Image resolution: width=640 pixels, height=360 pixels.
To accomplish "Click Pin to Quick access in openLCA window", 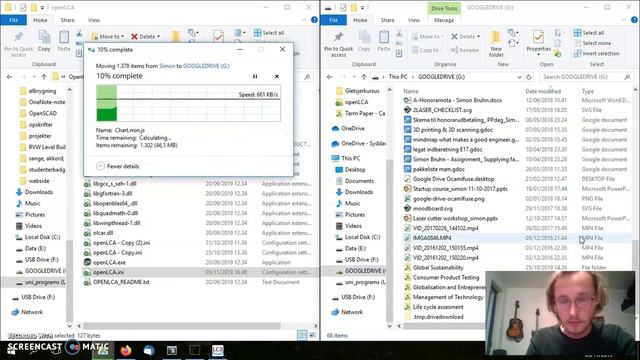I will tap(18, 44).
